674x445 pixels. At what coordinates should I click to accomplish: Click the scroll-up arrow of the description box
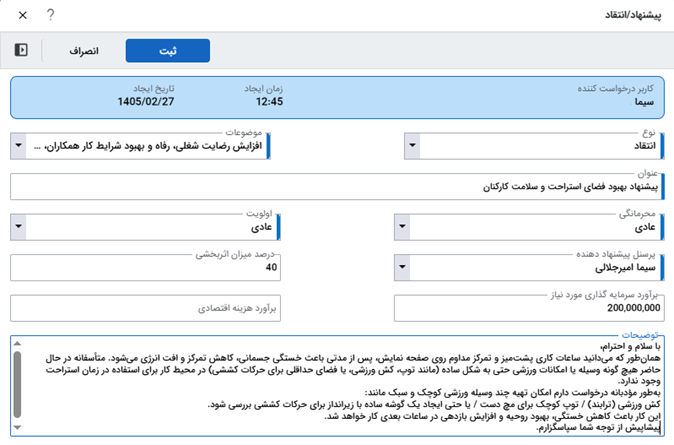click(x=17, y=343)
